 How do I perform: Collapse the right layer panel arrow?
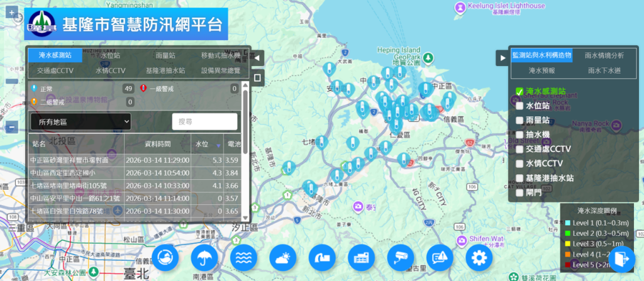click(502, 58)
